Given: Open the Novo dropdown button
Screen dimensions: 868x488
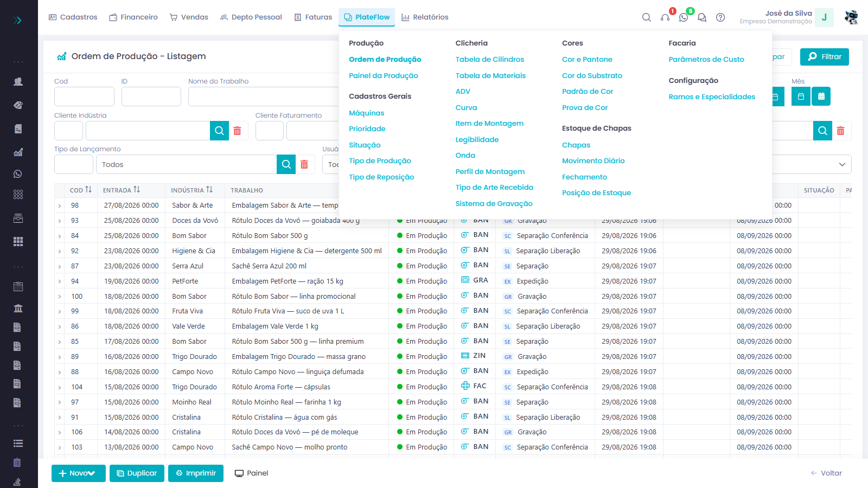Looking at the screenshot, I should pyautogui.click(x=79, y=473).
